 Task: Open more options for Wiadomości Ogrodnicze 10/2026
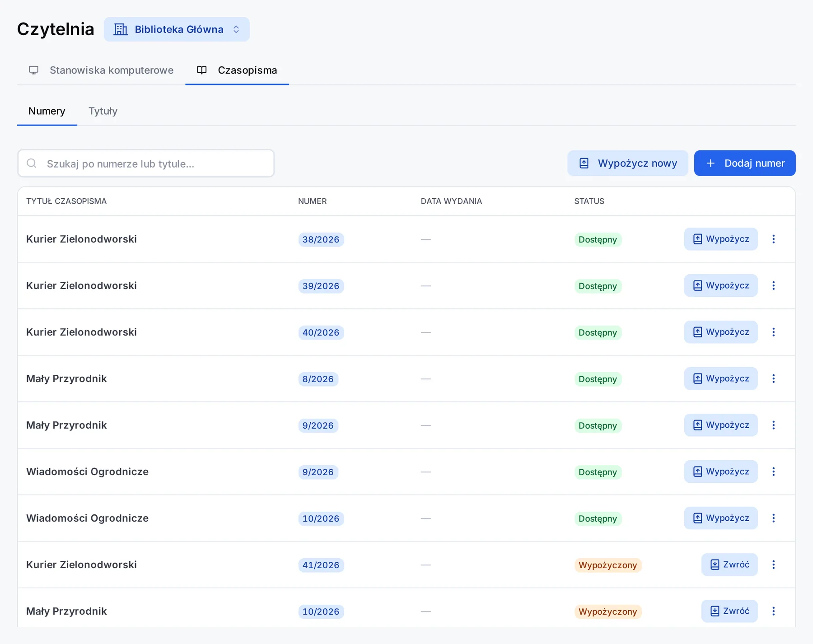pos(773,518)
